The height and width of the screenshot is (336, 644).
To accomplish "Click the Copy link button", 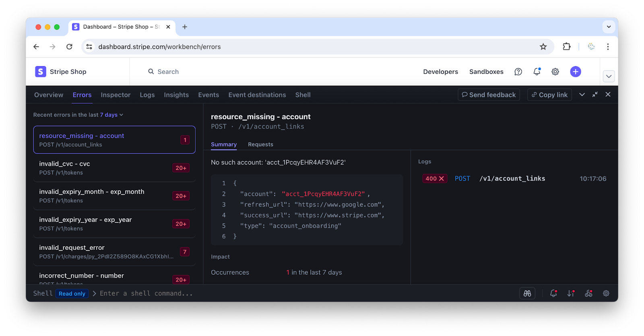I will [549, 95].
